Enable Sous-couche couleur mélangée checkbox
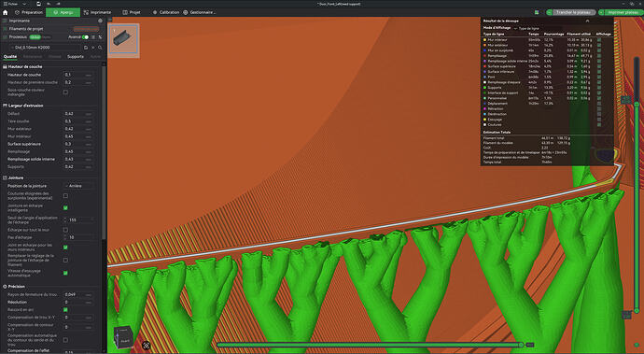Viewport: 644px width, 354px height. pos(65,92)
